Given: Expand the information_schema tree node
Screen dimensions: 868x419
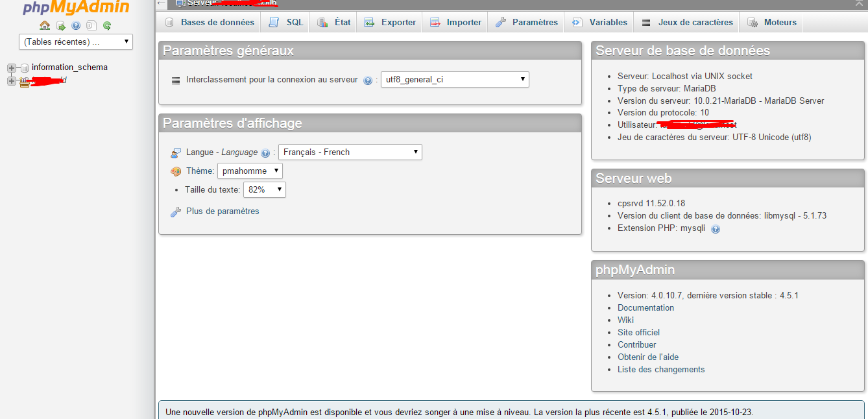Looking at the screenshot, I should [x=11, y=67].
